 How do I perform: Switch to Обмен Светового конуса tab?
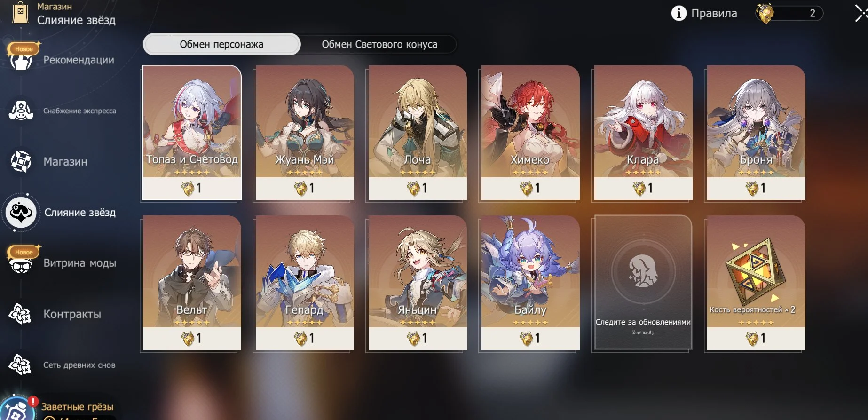[x=379, y=44]
